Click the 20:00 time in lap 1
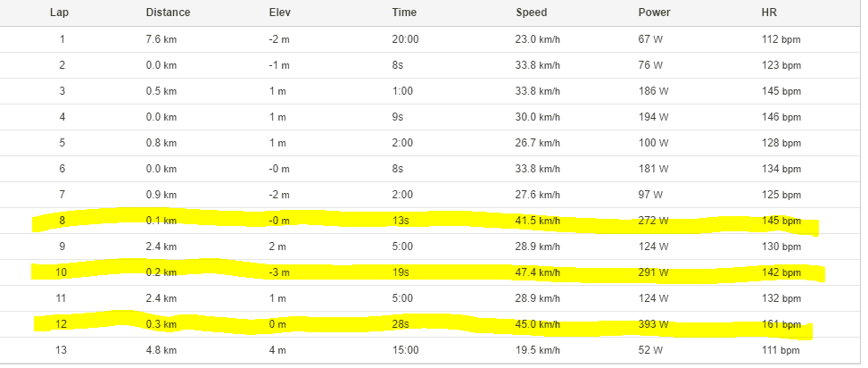Image resolution: width=868 pixels, height=368 pixels. (405, 39)
